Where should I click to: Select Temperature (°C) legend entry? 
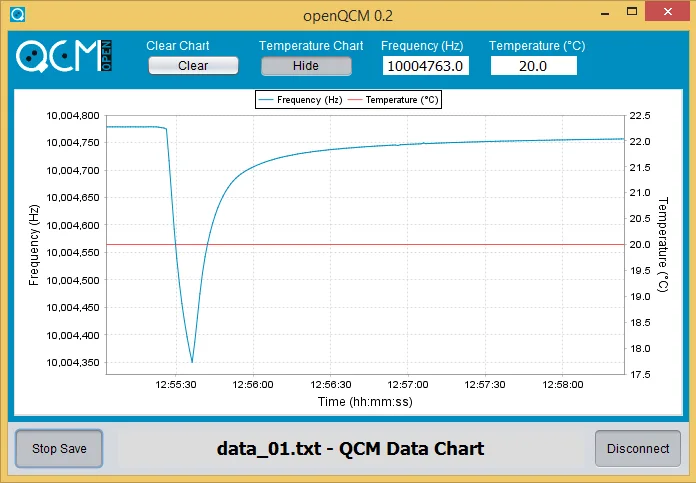[x=393, y=100]
